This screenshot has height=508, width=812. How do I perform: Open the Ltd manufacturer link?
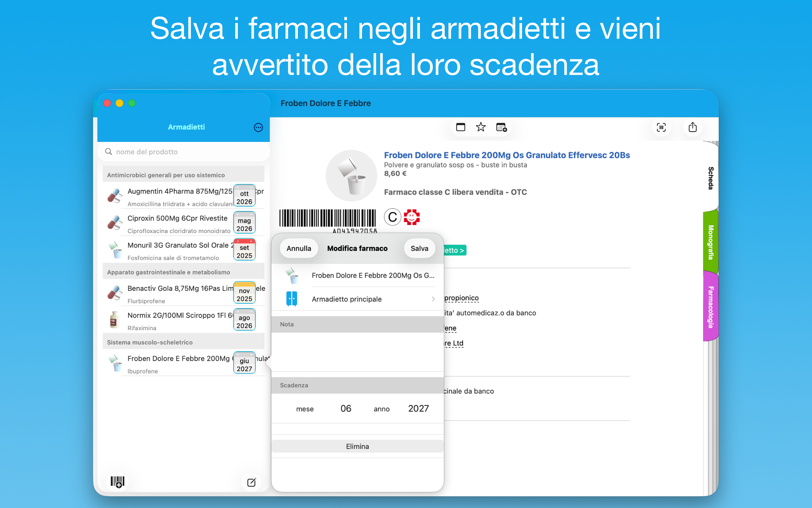tap(453, 343)
